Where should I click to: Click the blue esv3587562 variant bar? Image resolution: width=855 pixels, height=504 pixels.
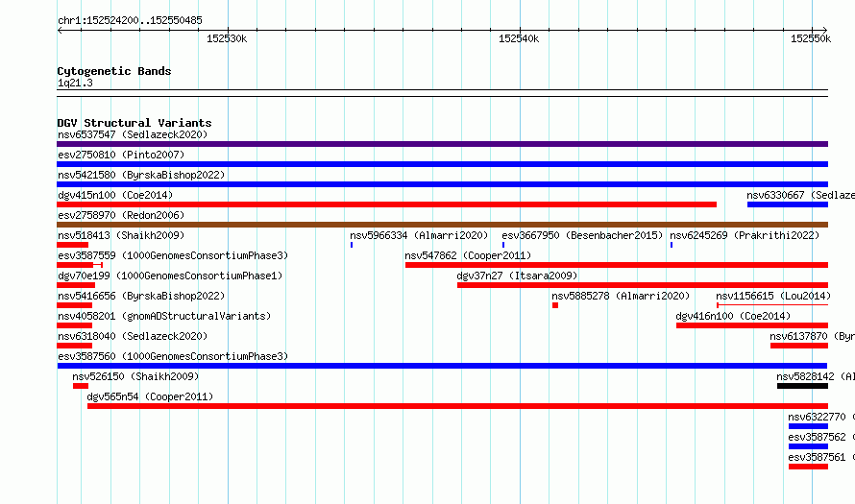coord(808,446)
